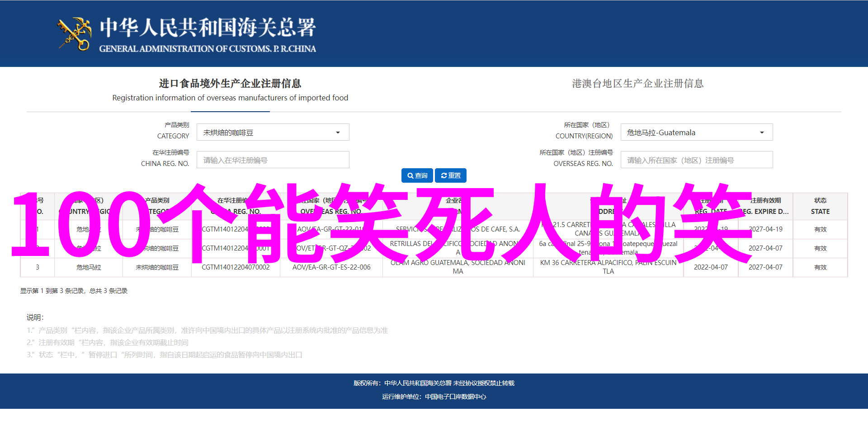
Task: Click the reset 重置 button
Action: tap(451, 175)
